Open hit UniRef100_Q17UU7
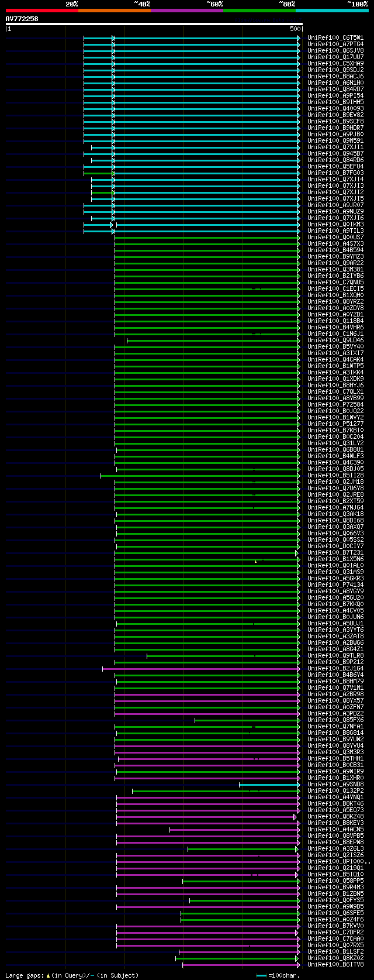 [335, 57]
